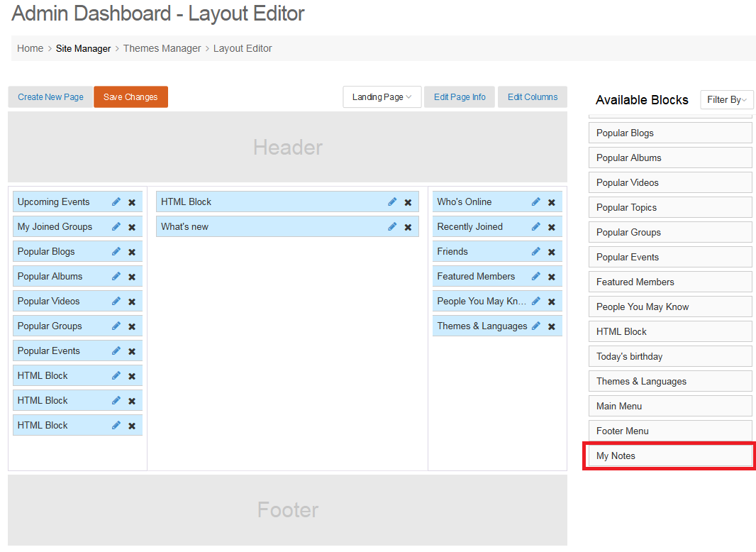Viewport: 756px width, 552px height.
Task: Edit the What's new block
Action: [392, 226]
